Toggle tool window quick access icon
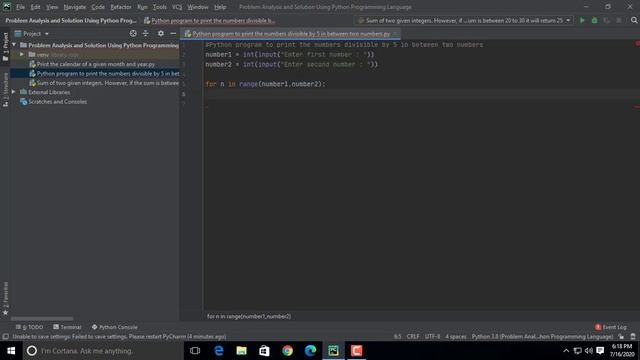Image resolution: width=640 pixels, height=360 pixels. [5, 337]
